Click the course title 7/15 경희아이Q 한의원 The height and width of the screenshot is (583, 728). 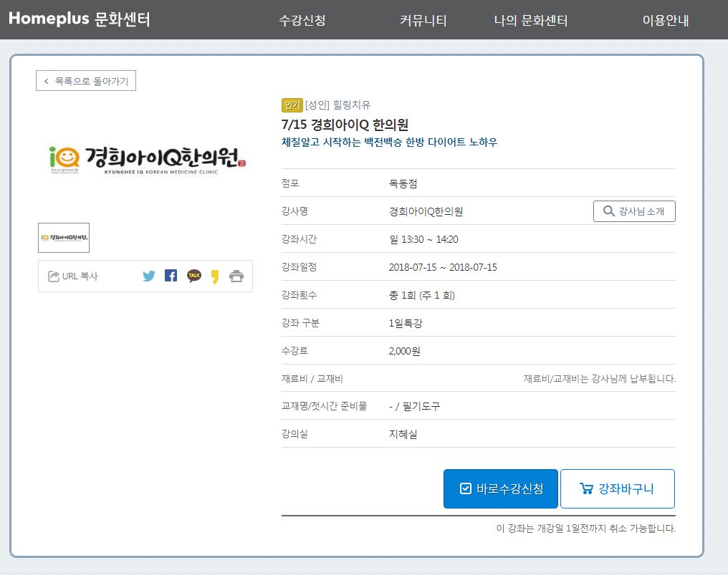pos(345,125)
